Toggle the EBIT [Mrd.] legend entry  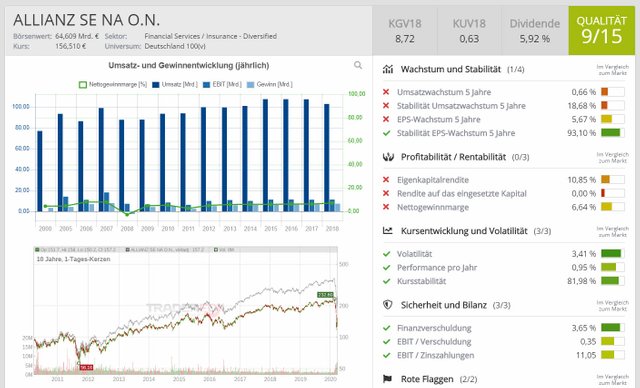click(222, 84)
